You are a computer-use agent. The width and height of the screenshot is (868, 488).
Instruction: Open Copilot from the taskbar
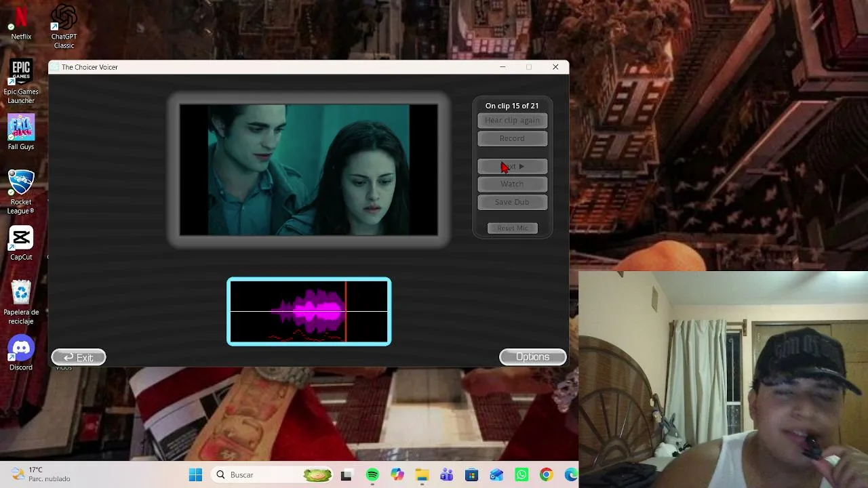pos(397,475)
